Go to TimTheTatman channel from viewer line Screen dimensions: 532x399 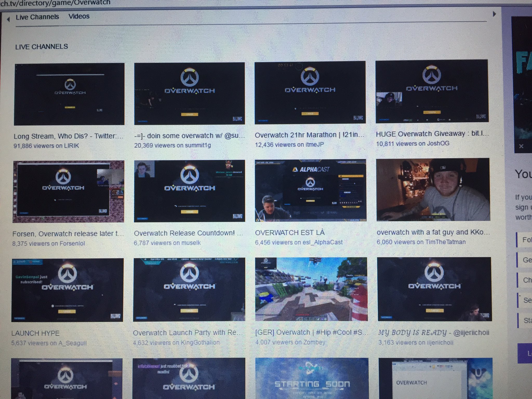pos(421,242)
